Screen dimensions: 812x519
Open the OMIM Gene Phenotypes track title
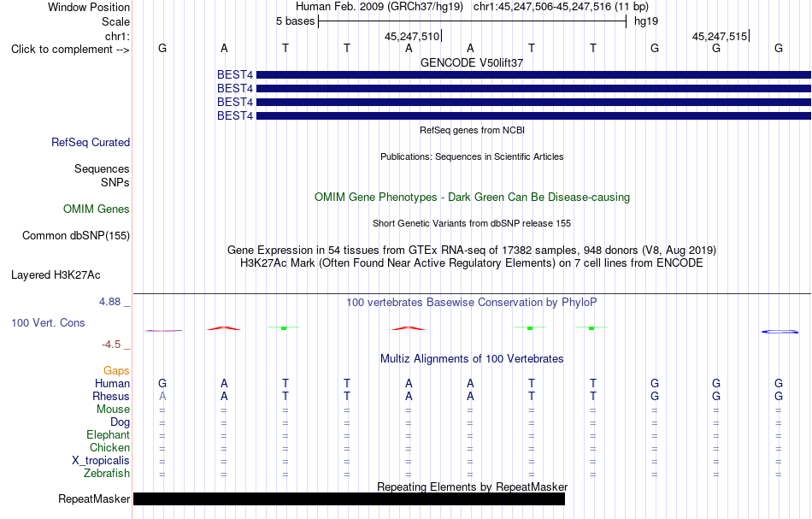[472, 198]
